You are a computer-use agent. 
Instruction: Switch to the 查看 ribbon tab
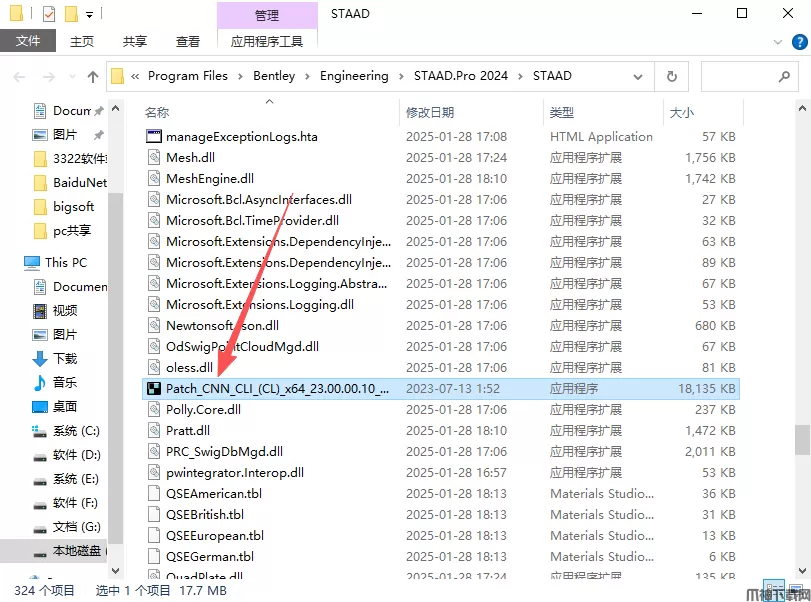188,41
